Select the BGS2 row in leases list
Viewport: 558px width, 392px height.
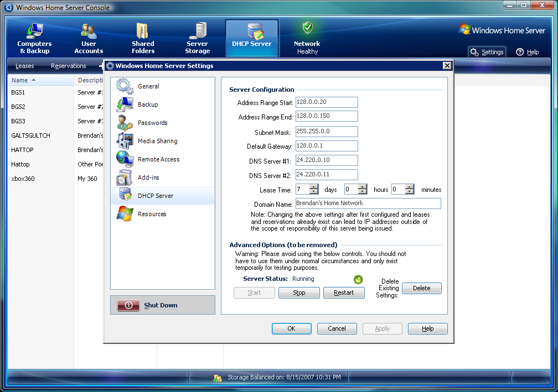pyautogui.click(x=55, y=107)
